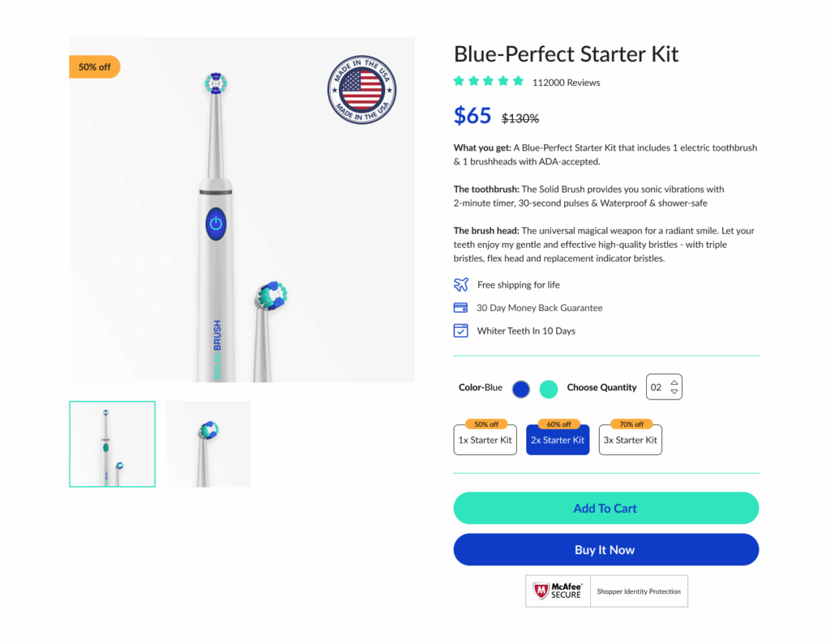Select the 2x Starter Kit option
The image size is (830, 644).
coord(558,440)
